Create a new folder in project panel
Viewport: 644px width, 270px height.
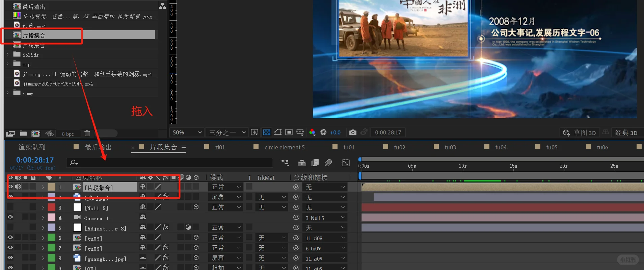click(23, 133)
